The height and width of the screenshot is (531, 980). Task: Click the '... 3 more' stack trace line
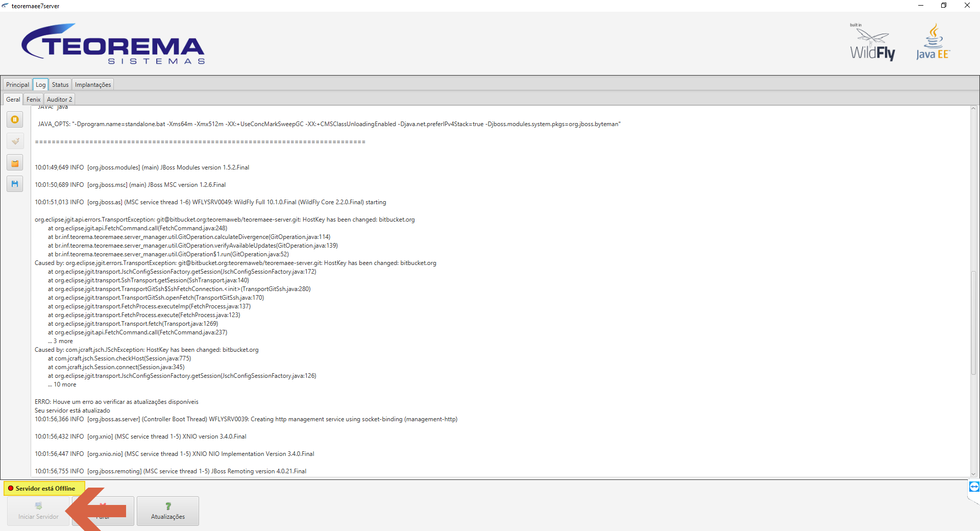click(x=60, y=341)
